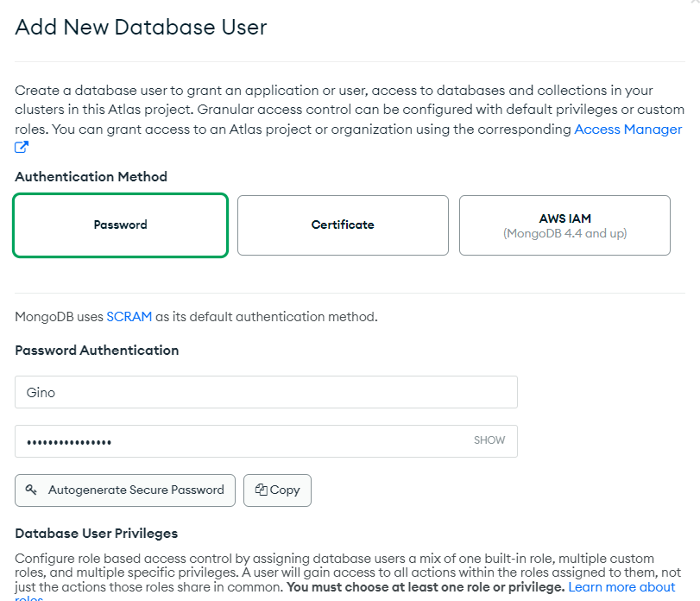Click the Password Authentication section label

click(x=97, y=351)
